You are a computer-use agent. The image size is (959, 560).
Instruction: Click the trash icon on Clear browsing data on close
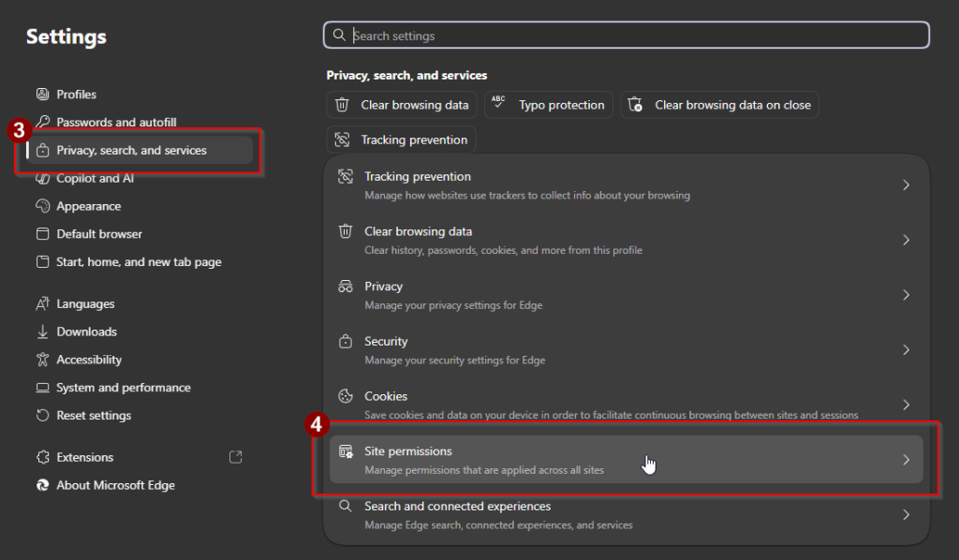coord(636,105)
